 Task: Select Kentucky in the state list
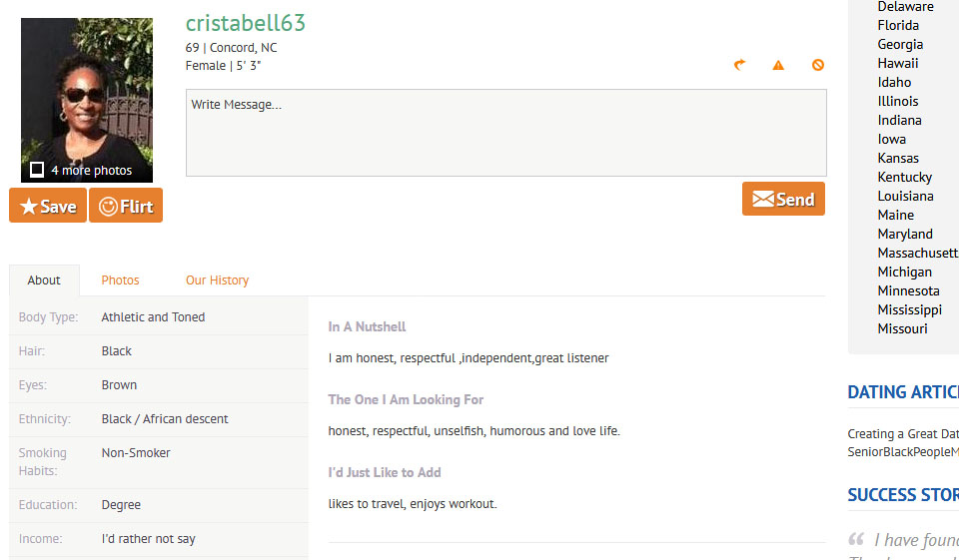pos(904,177)
